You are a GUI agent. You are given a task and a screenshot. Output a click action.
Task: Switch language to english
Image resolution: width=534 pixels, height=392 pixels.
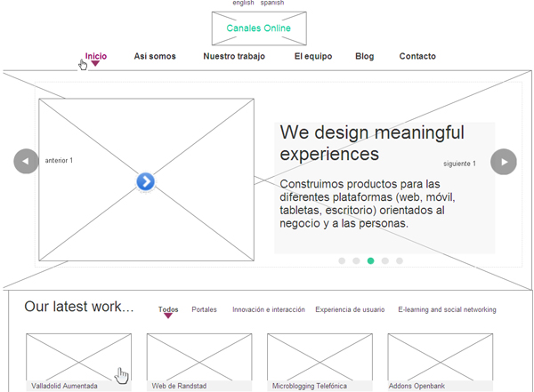243,4
